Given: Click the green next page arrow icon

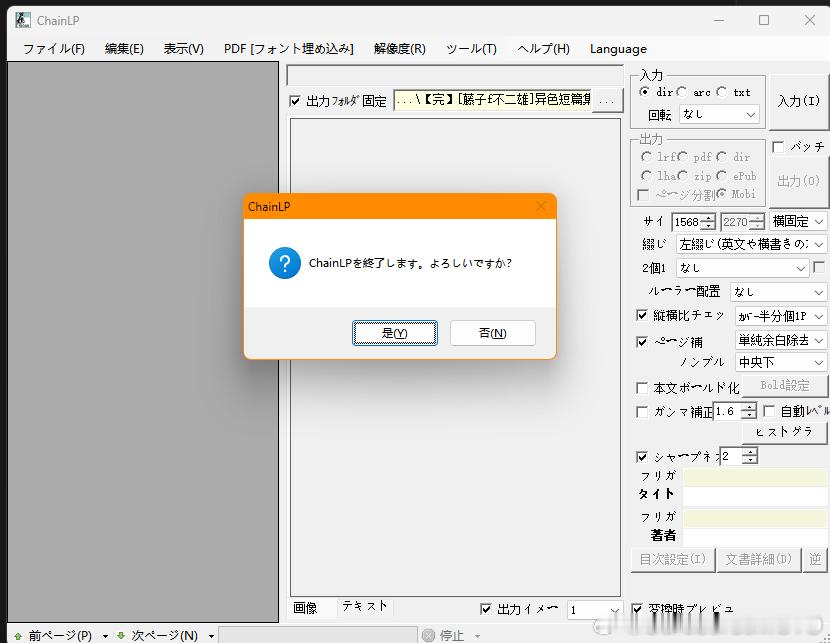Looking at the screenshot, I should coord(121,635).
